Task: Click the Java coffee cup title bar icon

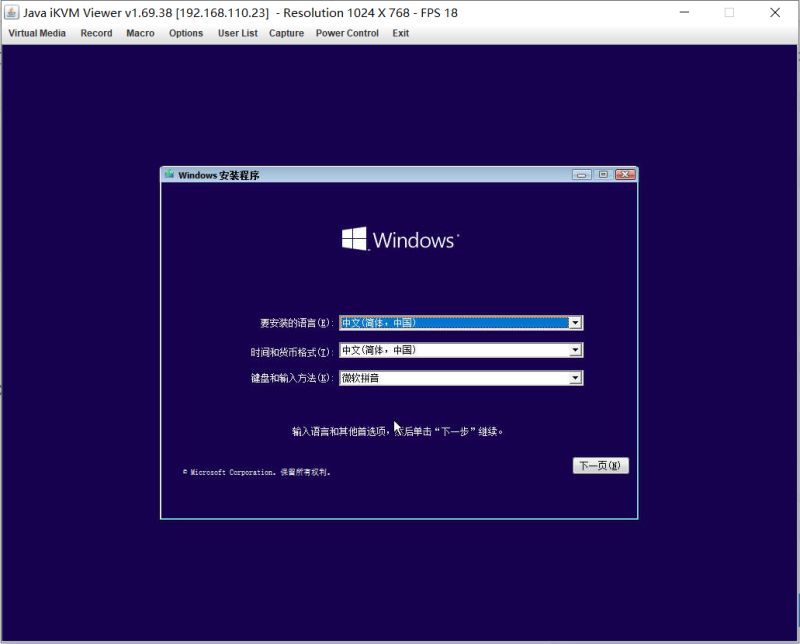Action: (x=11, y=12)
